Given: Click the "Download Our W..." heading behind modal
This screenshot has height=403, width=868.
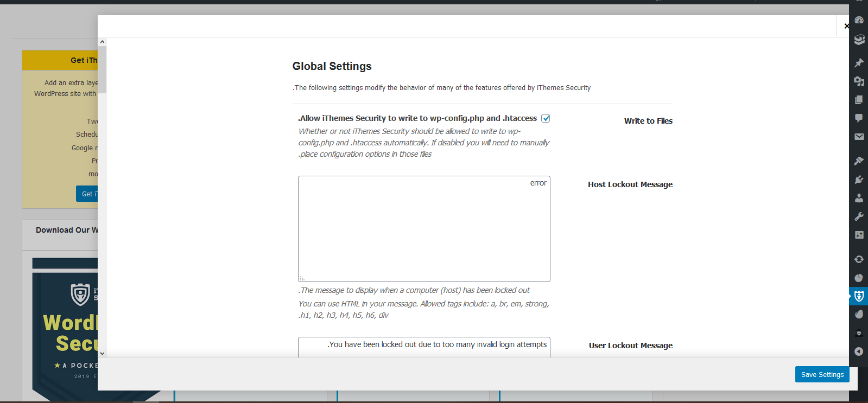Looking at the screenshot, I should point(67,230).
